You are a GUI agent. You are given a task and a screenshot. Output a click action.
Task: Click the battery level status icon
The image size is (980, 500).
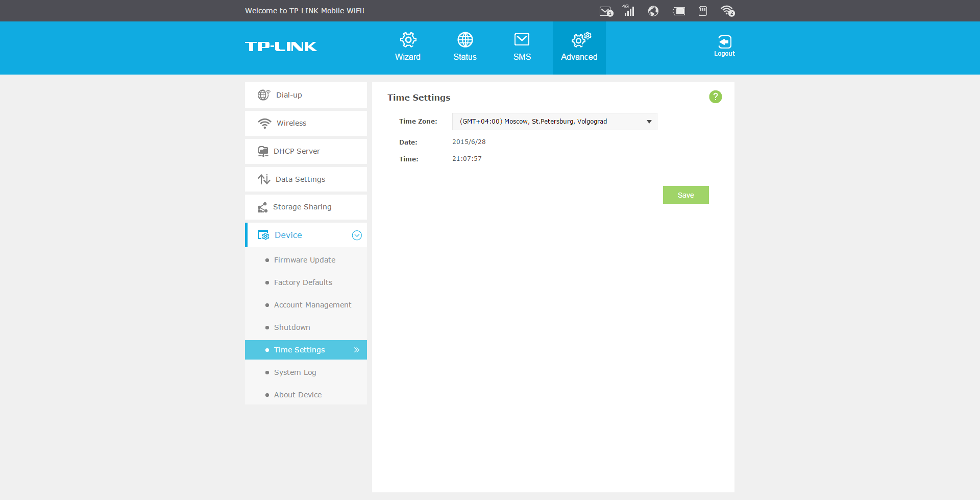pos(679,11)
